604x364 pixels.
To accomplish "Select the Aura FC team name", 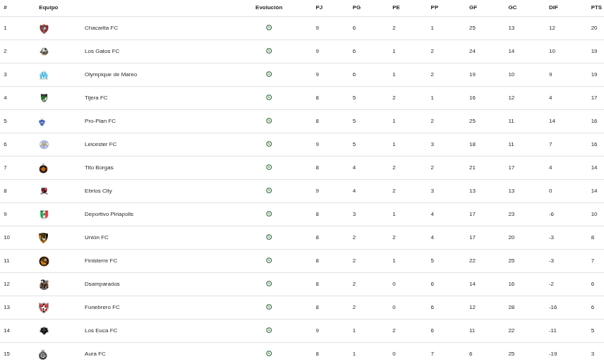I will pyautogui.click(x=95, y=354).
